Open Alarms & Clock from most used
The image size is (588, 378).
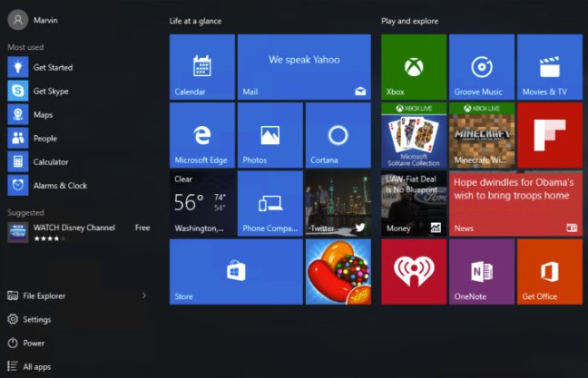[79, 186]
